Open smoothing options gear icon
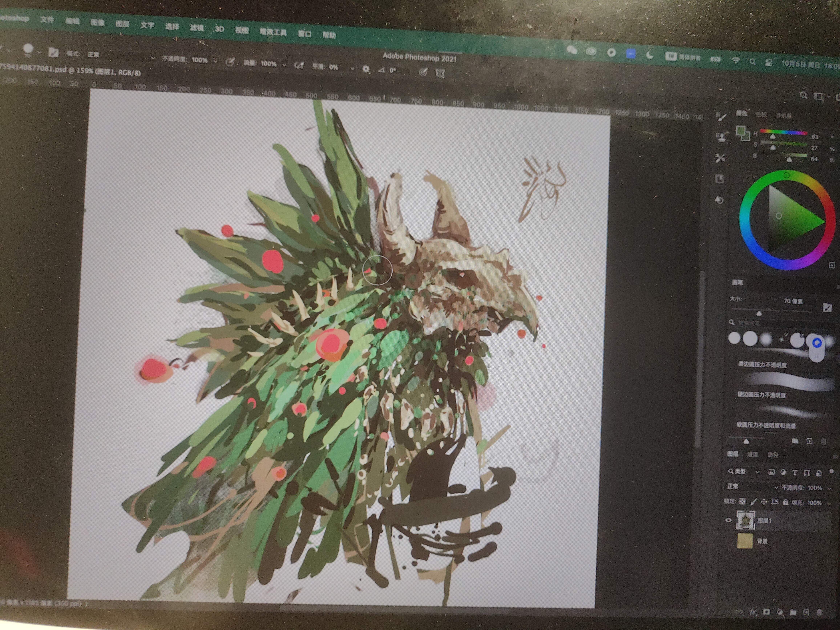Screen dimensions: 840x630 366,69
